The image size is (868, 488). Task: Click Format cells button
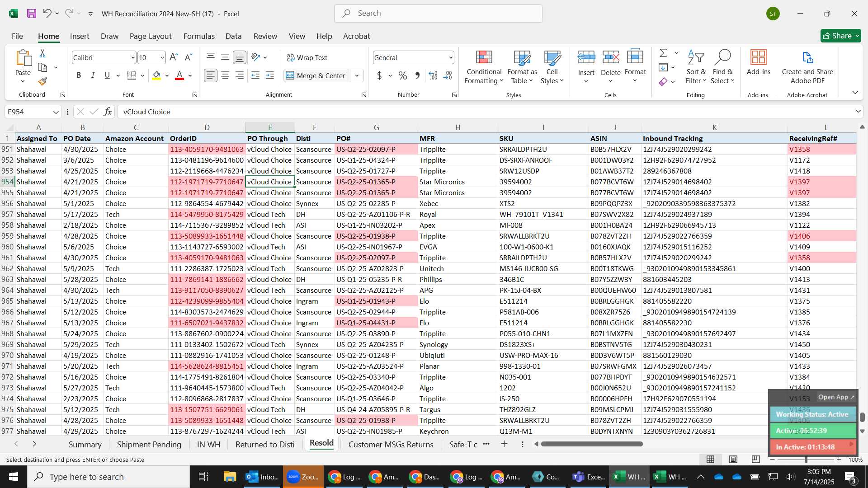pyautogui.click(x=635, y=67)
